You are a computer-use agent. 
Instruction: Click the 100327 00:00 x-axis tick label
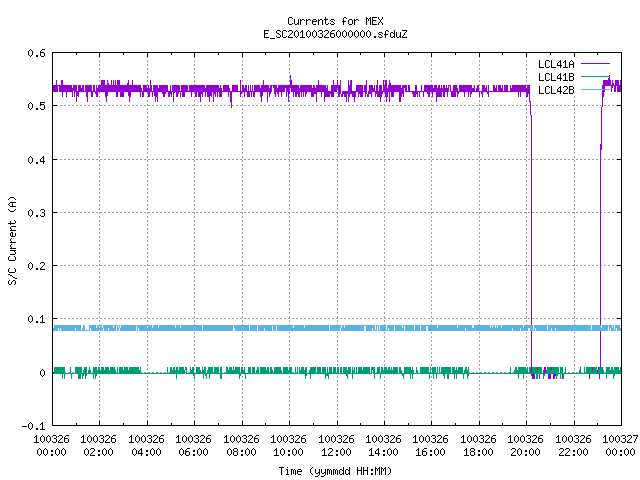620,446
